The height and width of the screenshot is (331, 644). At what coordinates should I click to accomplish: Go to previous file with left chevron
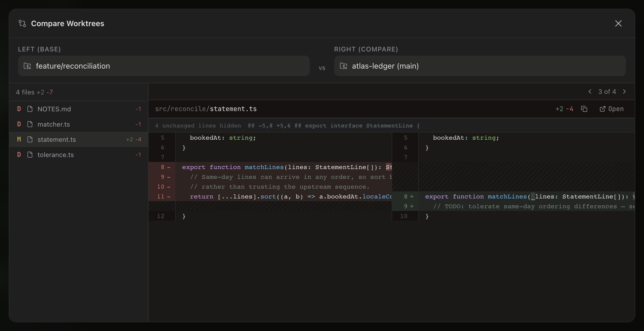(x=590, y=92)
